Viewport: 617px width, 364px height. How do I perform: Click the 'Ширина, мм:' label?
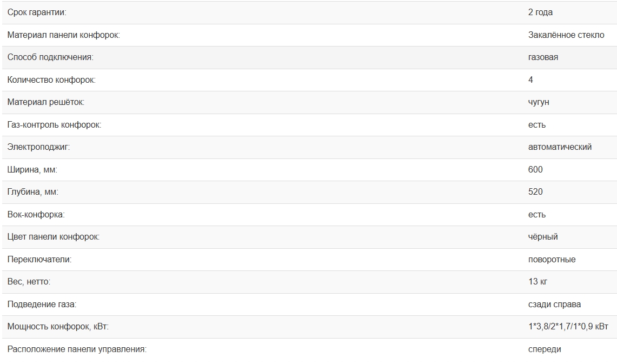[32, 170]
